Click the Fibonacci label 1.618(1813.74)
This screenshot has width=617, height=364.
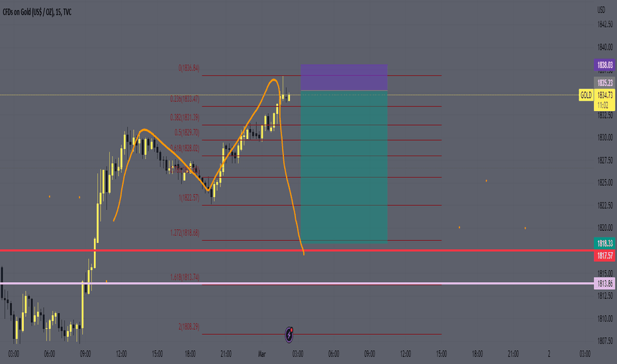point(185,277)
